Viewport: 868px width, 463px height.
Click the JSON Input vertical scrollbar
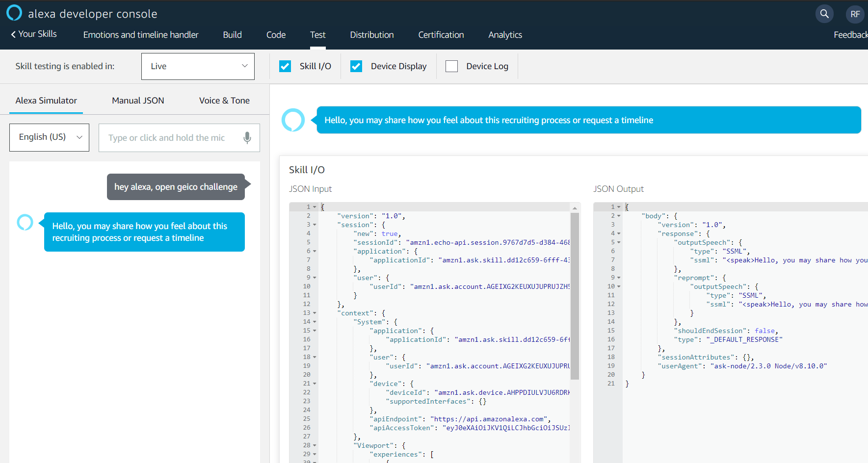[575, 296]
